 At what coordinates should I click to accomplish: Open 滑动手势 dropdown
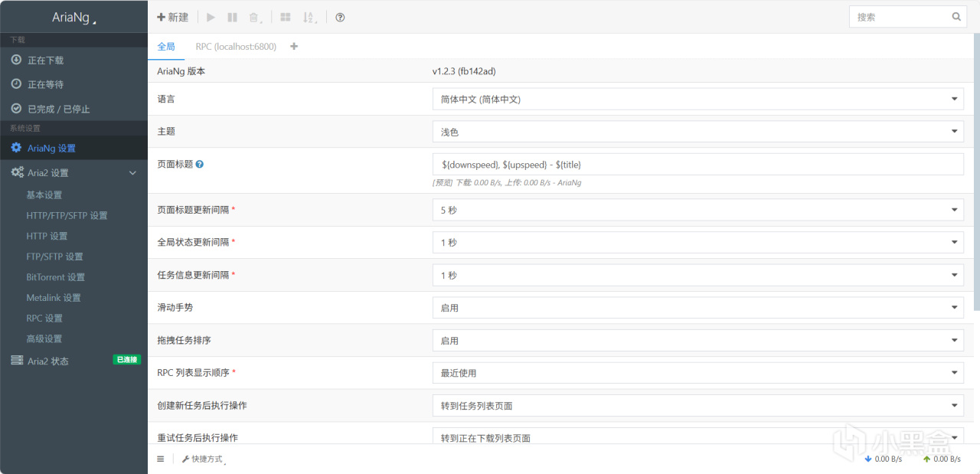698,308
